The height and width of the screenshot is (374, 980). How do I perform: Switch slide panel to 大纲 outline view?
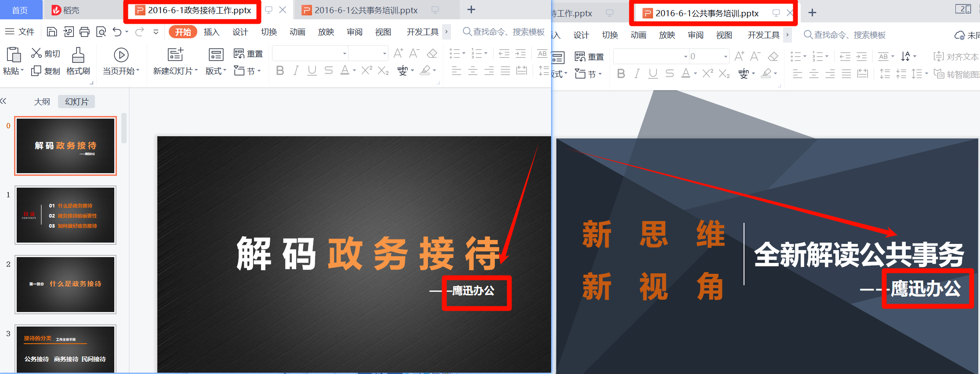click(x=42, y=102)
